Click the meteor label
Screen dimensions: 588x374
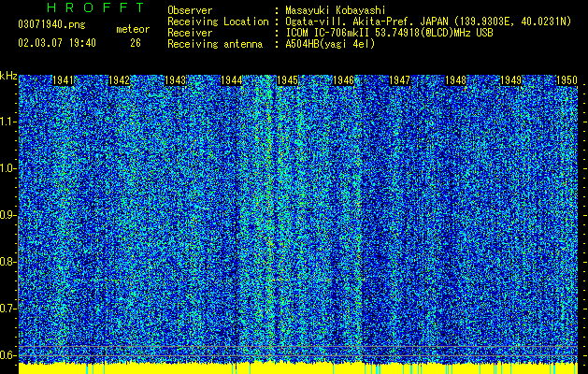click(133, 29)
